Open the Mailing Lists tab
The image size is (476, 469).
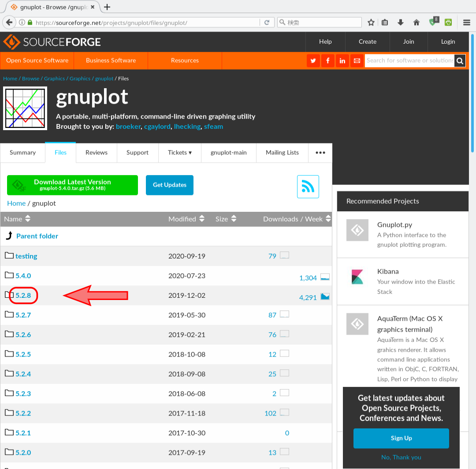(283, 153)
